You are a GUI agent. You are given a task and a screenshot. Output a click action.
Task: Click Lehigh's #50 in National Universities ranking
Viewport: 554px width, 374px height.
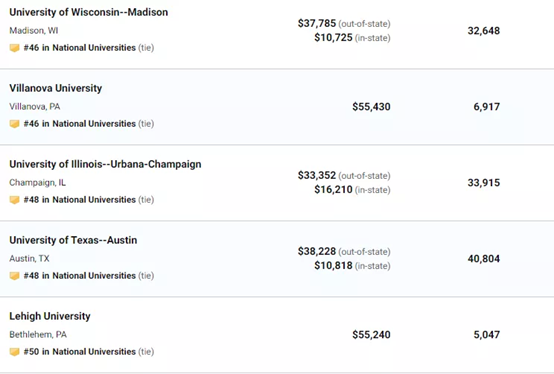click(89, 351)
